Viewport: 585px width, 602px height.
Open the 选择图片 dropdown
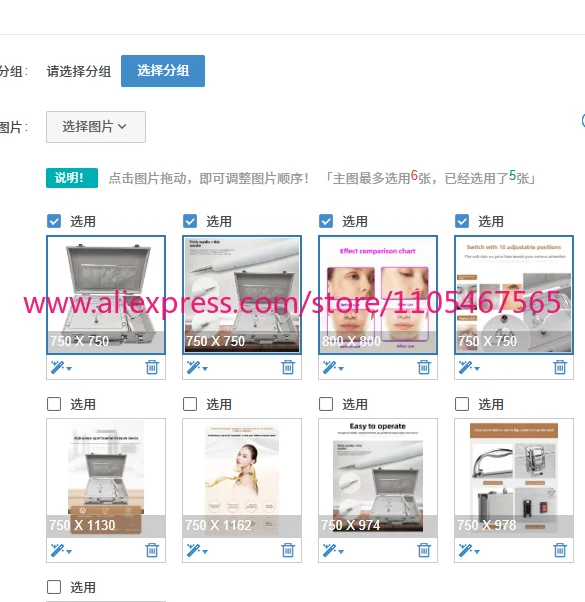(x=96, y=127)
